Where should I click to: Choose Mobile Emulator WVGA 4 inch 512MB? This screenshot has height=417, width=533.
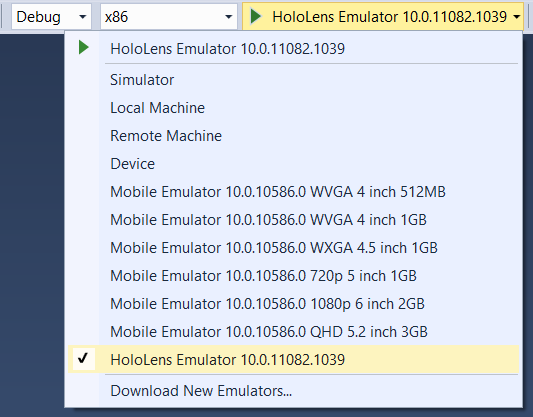pos(294,192)
